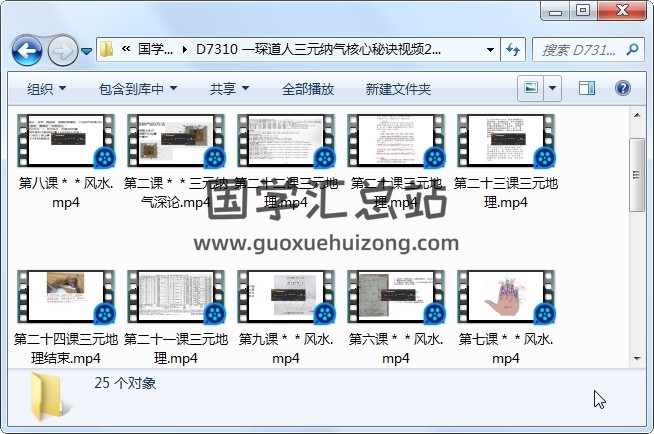
Task: Refresh the current folder view
Action: pos(513,49)
